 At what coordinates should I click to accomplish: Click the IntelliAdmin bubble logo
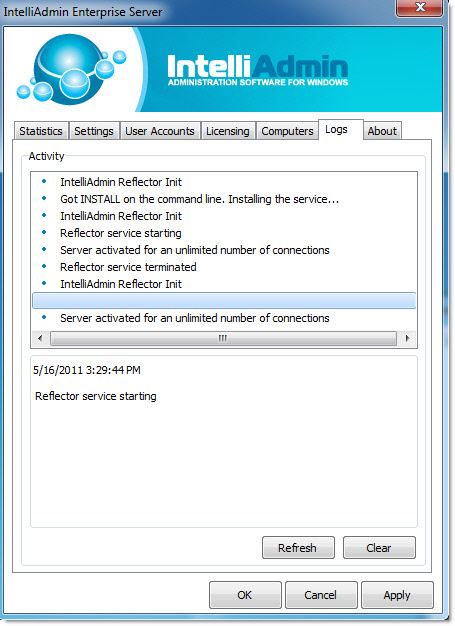[72, 70]
